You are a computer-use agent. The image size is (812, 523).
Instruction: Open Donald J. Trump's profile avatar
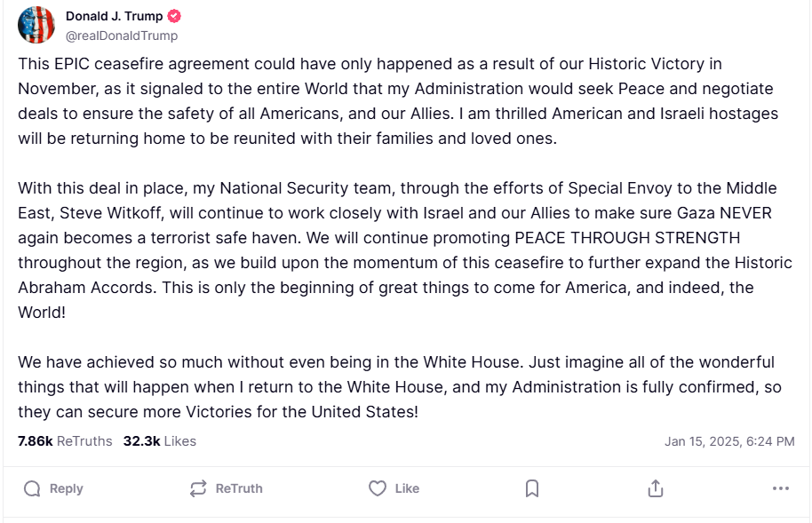36,25
